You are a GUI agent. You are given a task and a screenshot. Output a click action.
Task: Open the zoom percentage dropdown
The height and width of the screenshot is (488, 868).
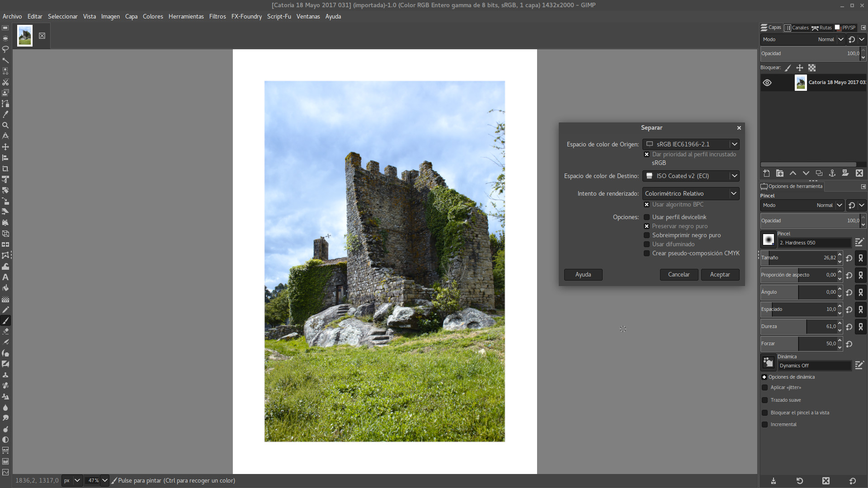[x=104, y=480]
